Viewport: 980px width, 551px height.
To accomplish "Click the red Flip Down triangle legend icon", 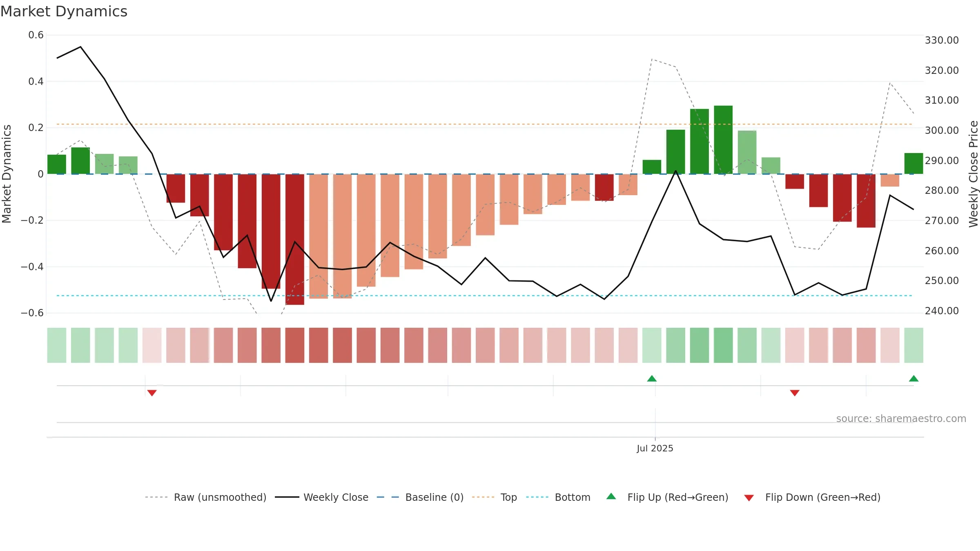I will click(x=749, y=498).
